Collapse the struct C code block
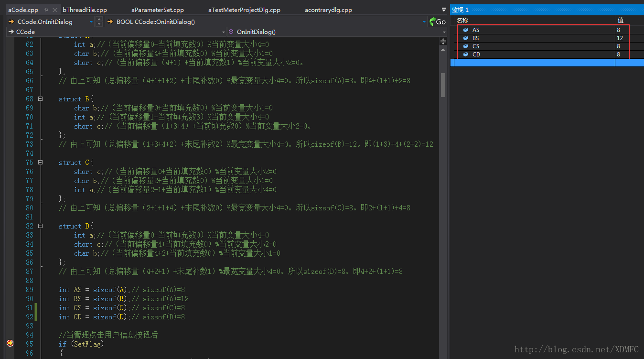 (x=40, y=163)
